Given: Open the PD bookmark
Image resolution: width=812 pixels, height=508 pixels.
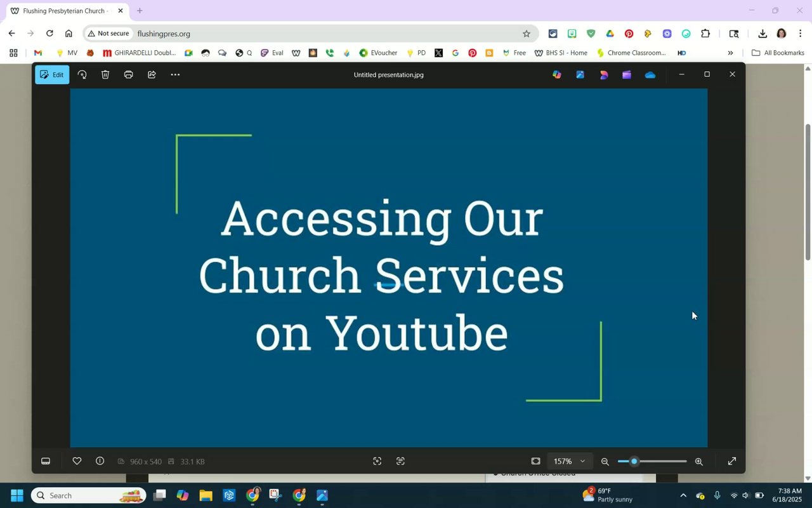Looking at the screenshot, I should click(416, 53).
